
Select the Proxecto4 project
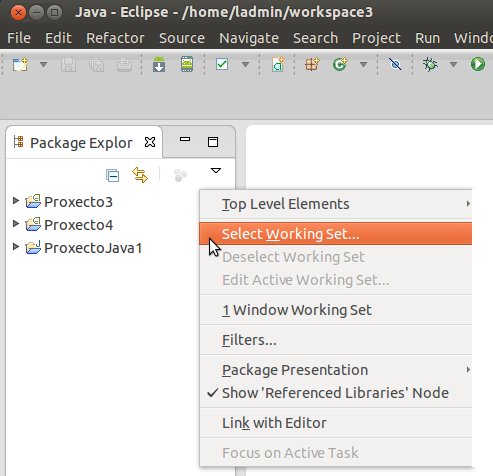pyautogui.click(x=78, y=225)
